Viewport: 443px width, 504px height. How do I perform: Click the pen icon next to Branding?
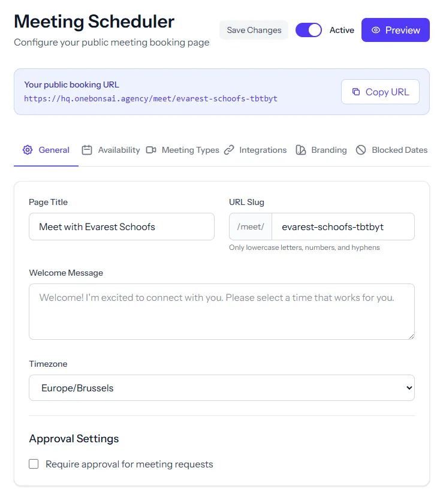coord(301,150)
